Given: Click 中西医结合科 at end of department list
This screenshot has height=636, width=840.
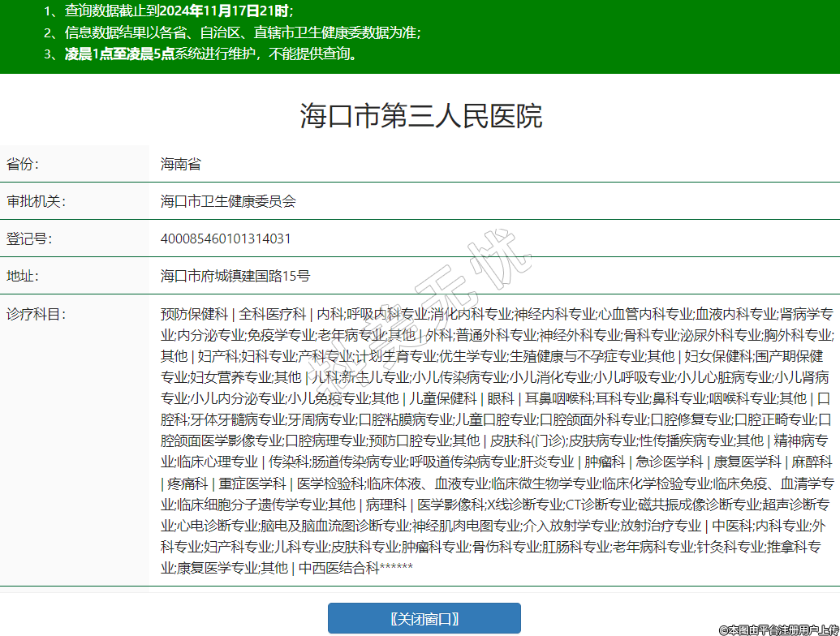Looking at the screenshot, I should tap(338, 568).
